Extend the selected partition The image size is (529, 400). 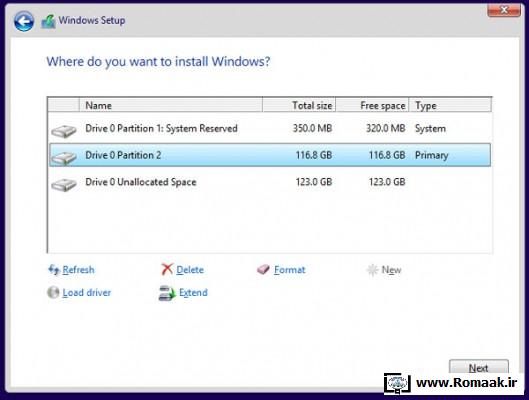coord(193,292)
